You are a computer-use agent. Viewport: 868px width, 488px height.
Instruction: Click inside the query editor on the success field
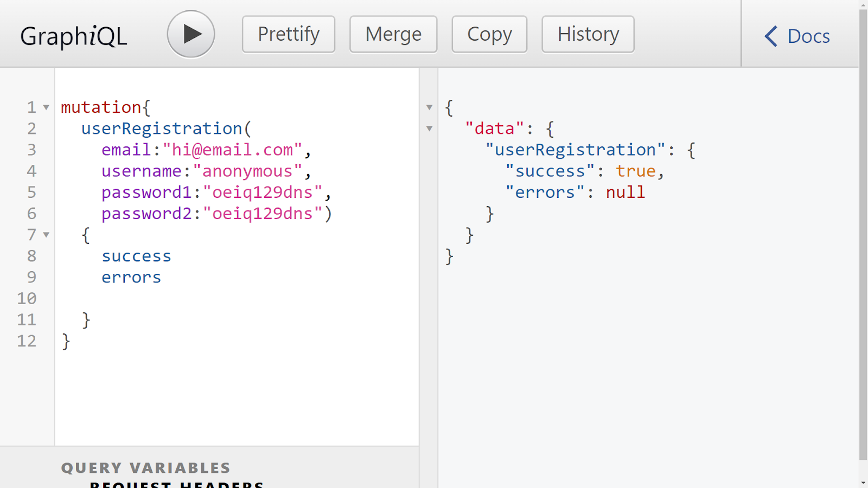[136, 255]
